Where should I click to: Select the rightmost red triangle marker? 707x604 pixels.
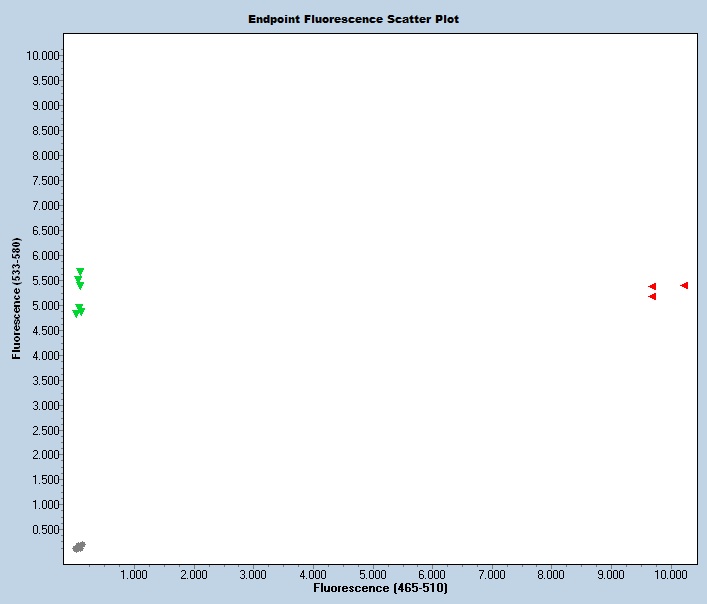click(684, 286)
